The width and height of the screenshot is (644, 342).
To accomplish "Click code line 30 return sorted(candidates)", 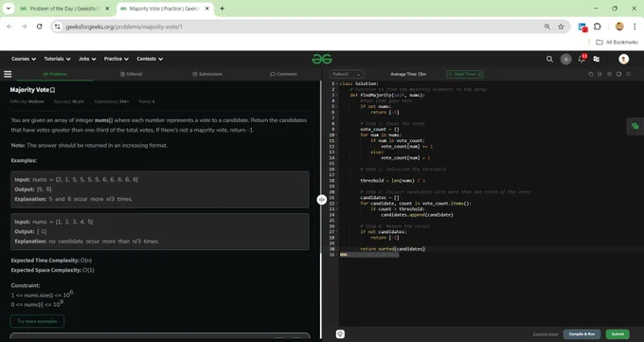I will click(x=392, y=249).
